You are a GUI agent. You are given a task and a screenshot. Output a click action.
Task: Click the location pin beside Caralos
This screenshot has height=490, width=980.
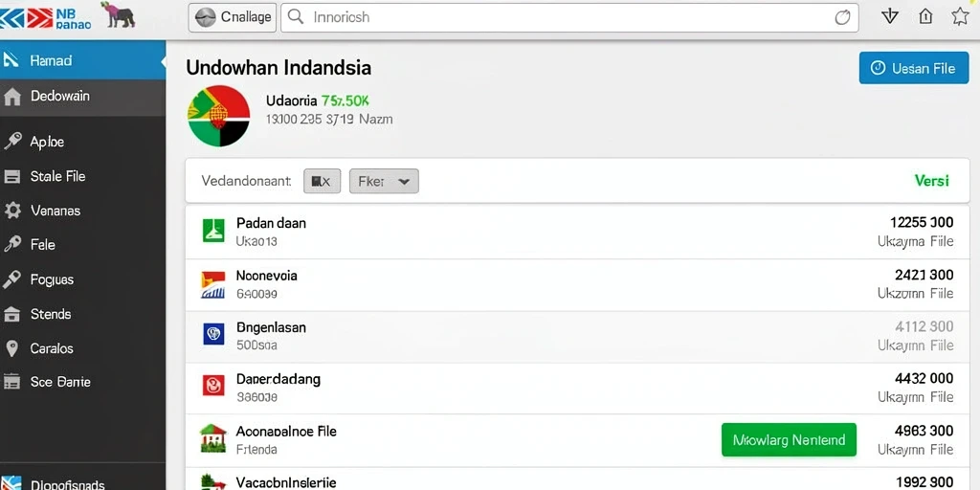pyautogui.click(x=11, y=348)
